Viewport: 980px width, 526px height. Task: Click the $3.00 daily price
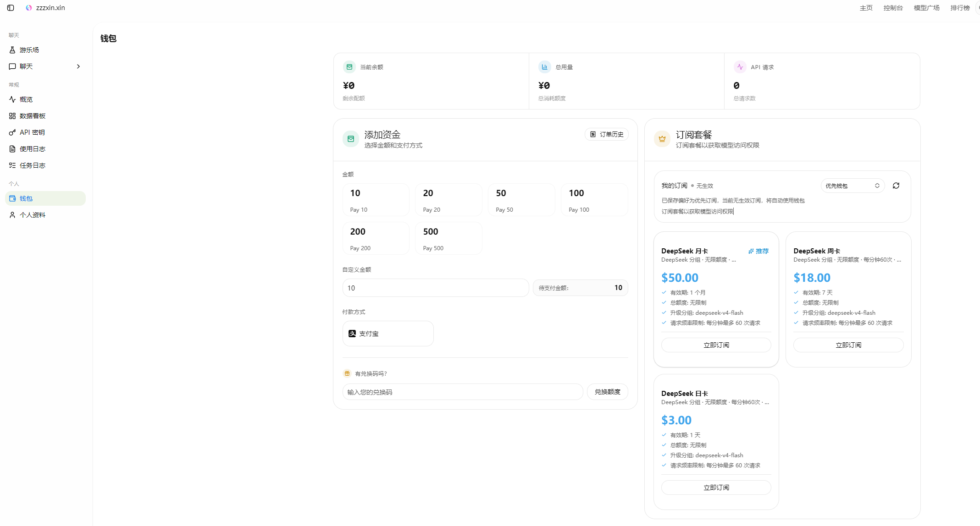(676, 420)
